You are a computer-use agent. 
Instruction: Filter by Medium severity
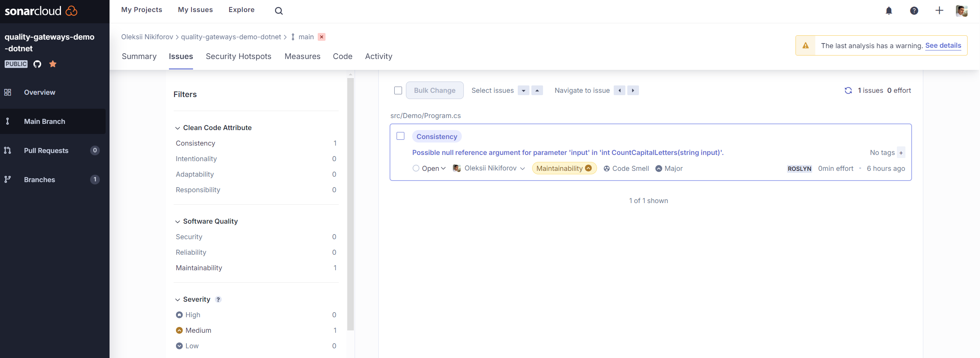pyautogui.click(x=256, y=330)
